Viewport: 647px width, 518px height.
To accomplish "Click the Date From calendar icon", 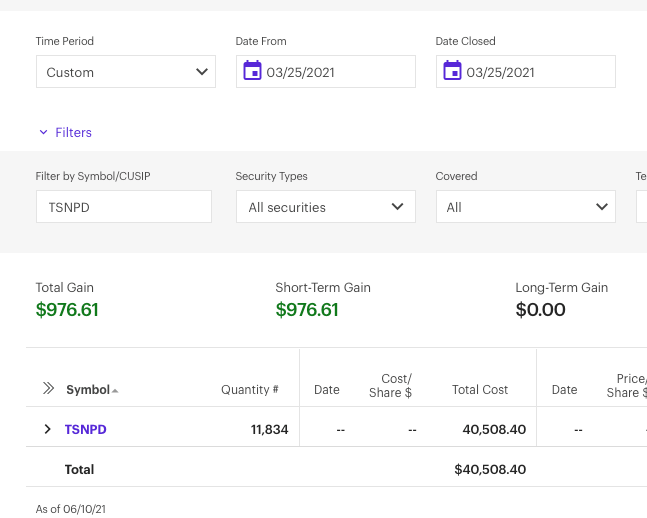I will tap(252, 71).
